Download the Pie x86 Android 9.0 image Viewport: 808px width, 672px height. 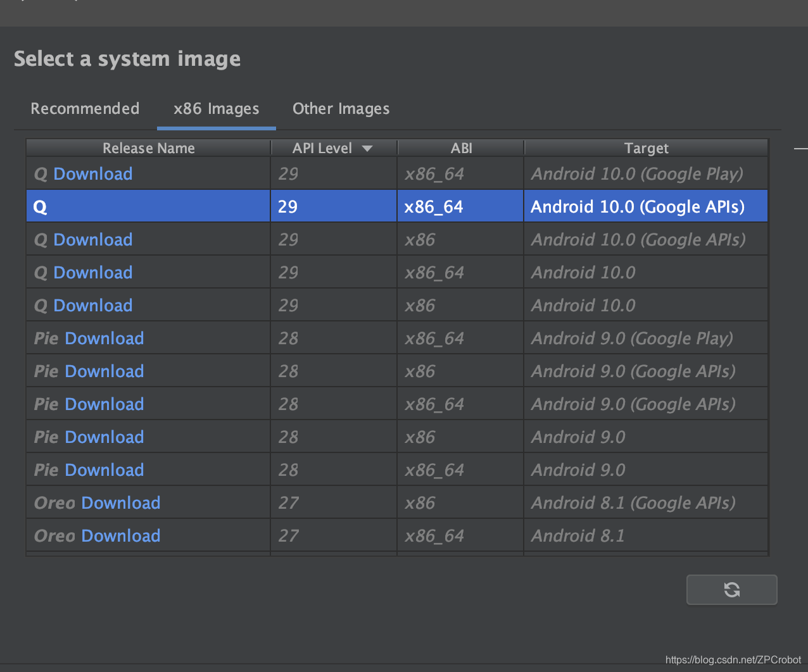coord(104,437)
